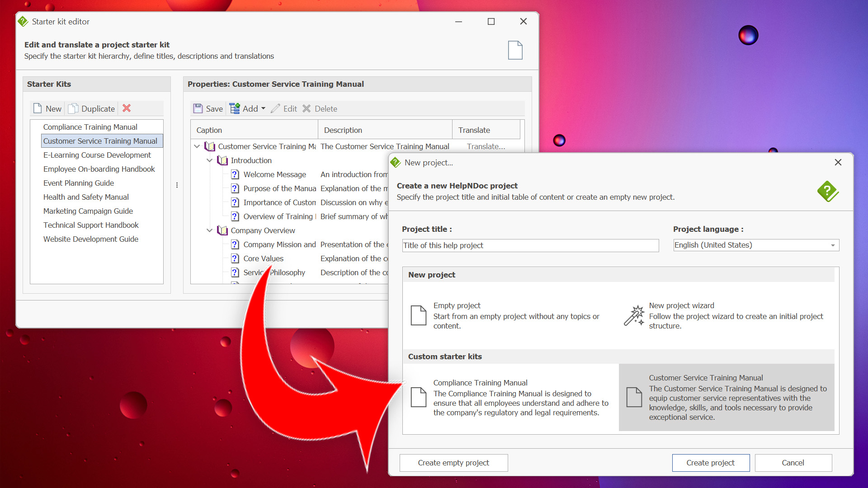
Task: Click Create empty project button
Action: [x=453, y=463]
